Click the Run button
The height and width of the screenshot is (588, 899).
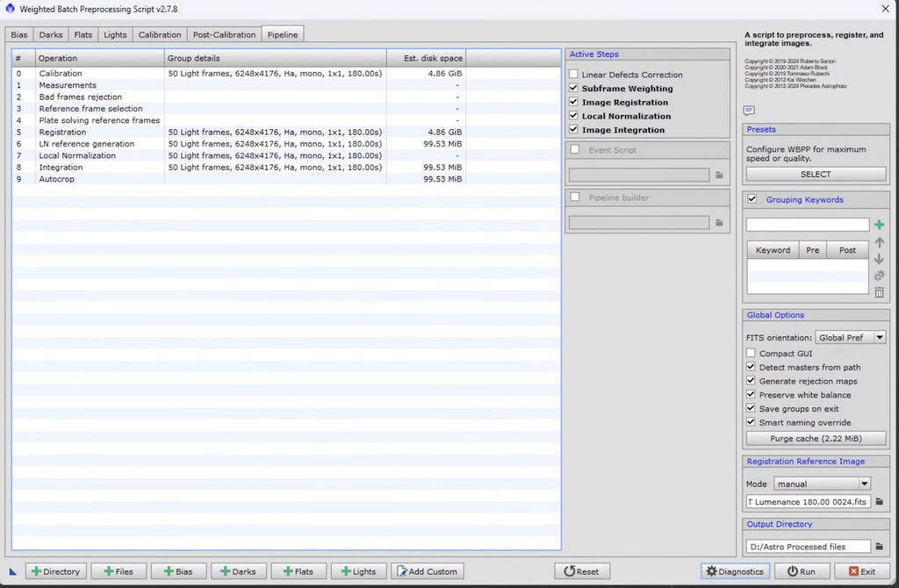point(802,571)
